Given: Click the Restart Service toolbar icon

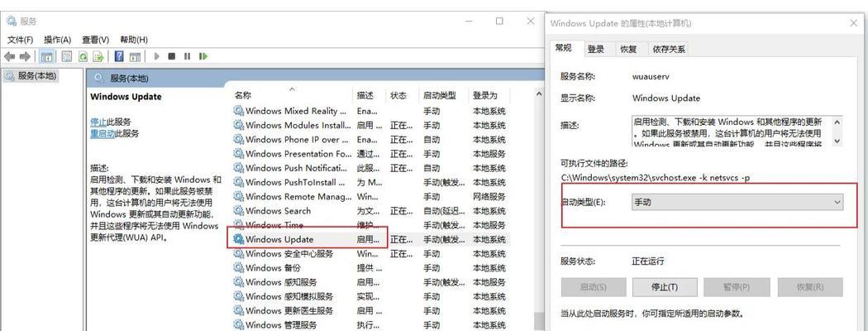Looking at the screenshot, I should (x=203, y=56).
